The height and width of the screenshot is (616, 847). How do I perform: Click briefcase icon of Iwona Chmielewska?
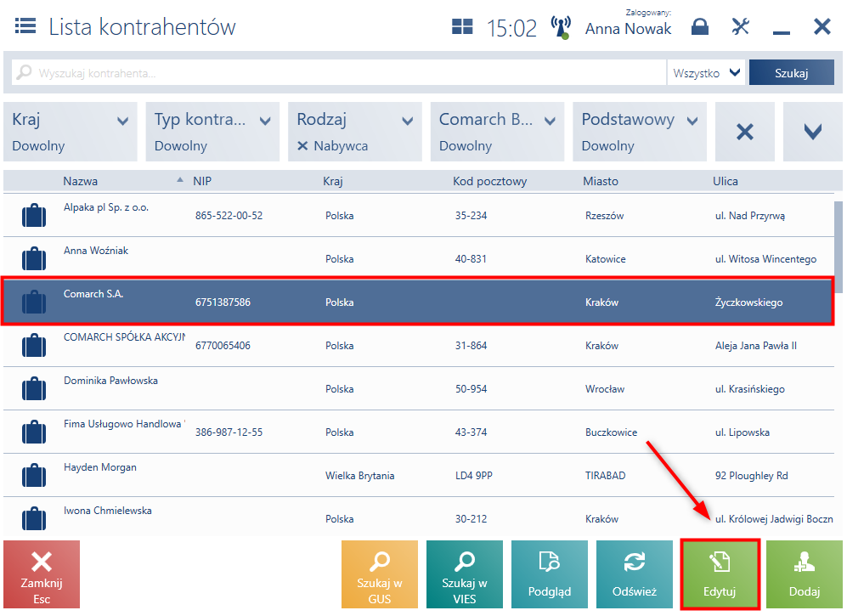pyautogui.click(x=34, y=518)
